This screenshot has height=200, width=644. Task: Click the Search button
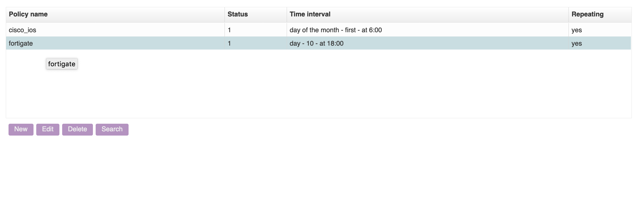[112, 129]
